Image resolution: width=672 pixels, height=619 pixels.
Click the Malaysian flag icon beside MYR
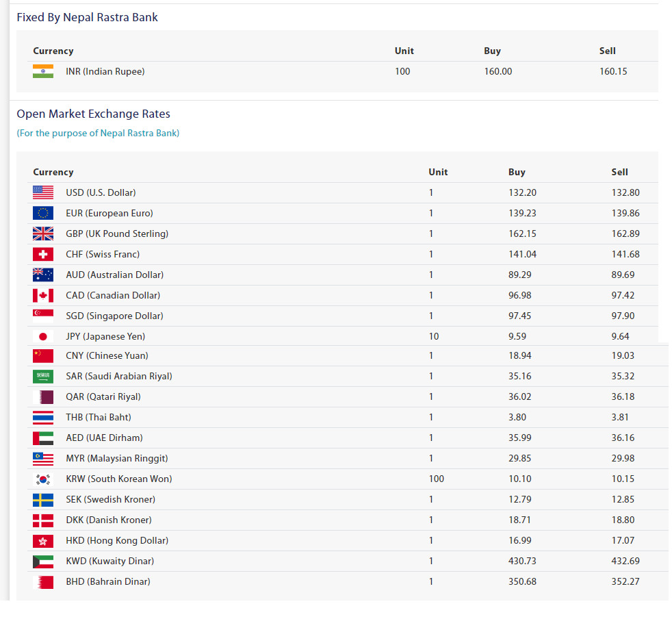coord(43,459)
